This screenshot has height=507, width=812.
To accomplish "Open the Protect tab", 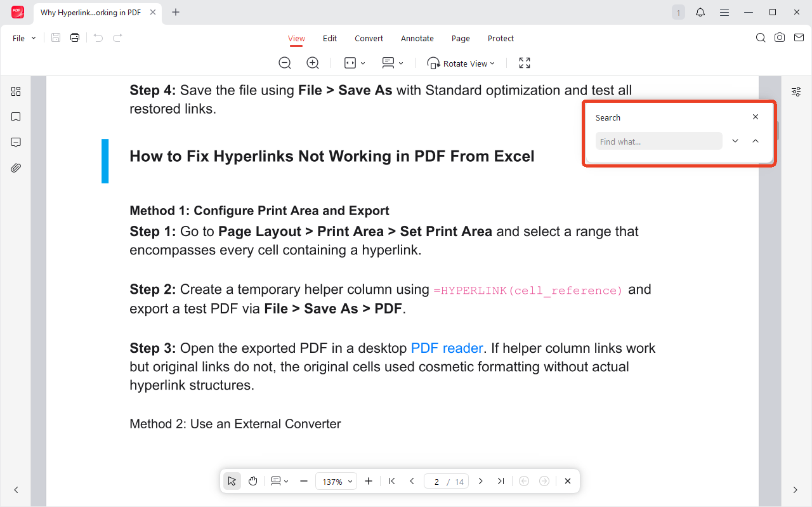I will coord(501,38).
